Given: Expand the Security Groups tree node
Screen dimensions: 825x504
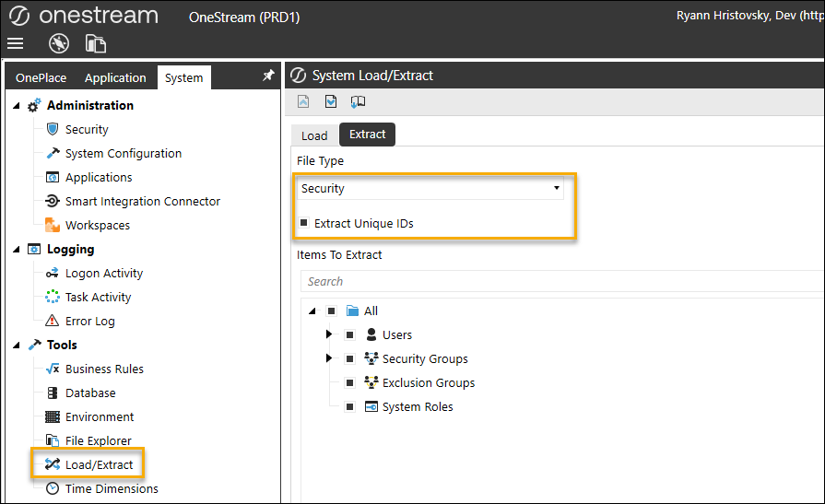Looking at the screenshot, I should click(329, 358).
